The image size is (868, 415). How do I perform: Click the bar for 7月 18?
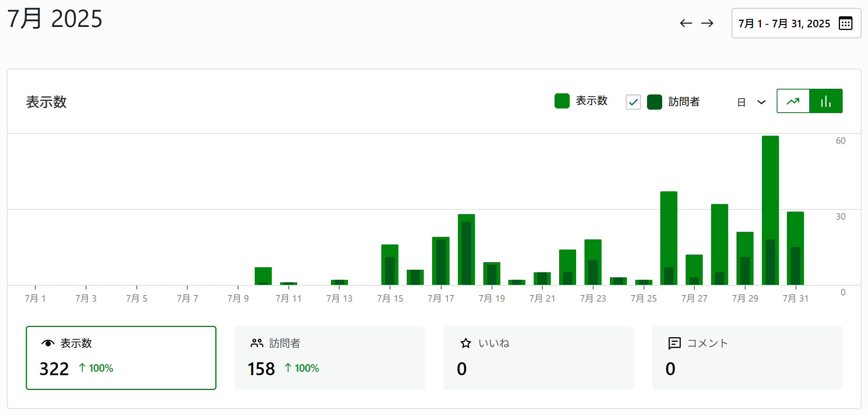pyautogui.click(x=466, y=249)
